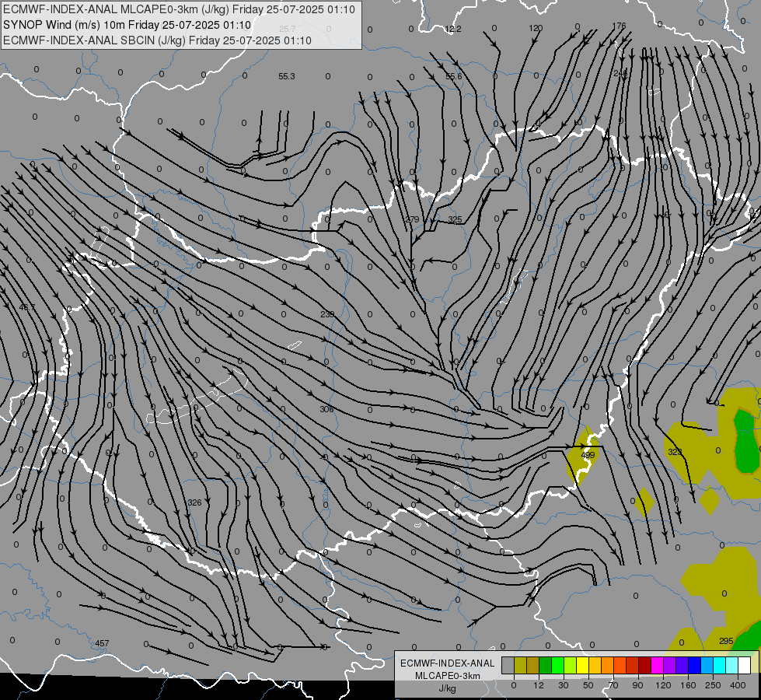Click the 457 value near bottom left
Image resolution: width=761 pixels, height=700 pixels.
click(x=102, y=643)
